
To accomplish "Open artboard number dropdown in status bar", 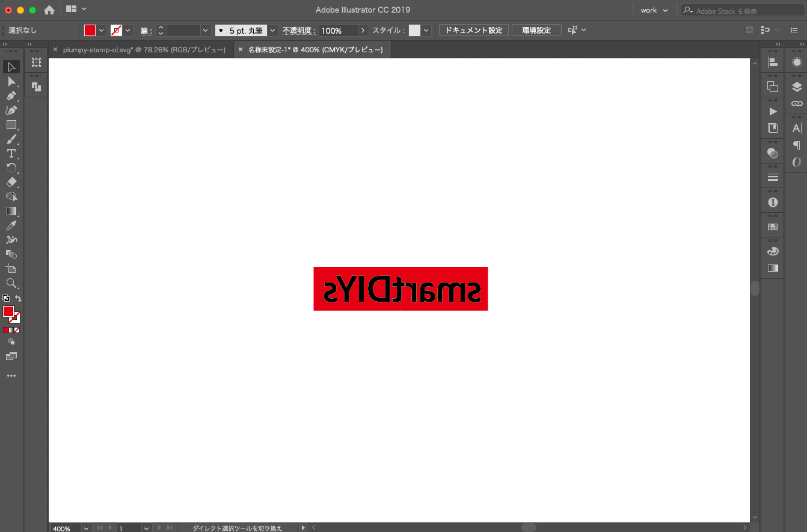I will [146, 528].
